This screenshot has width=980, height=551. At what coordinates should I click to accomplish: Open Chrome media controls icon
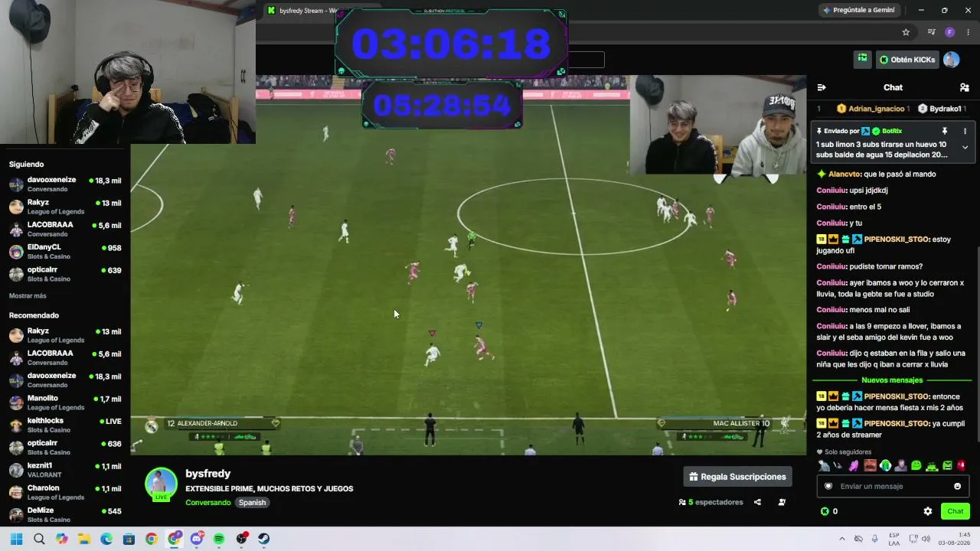click(931, 32)
